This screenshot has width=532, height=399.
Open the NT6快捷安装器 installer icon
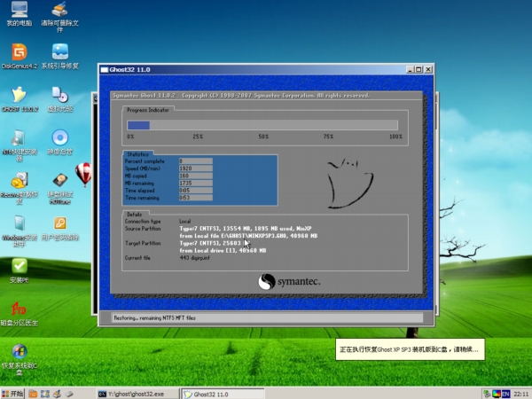click(20, 145)
